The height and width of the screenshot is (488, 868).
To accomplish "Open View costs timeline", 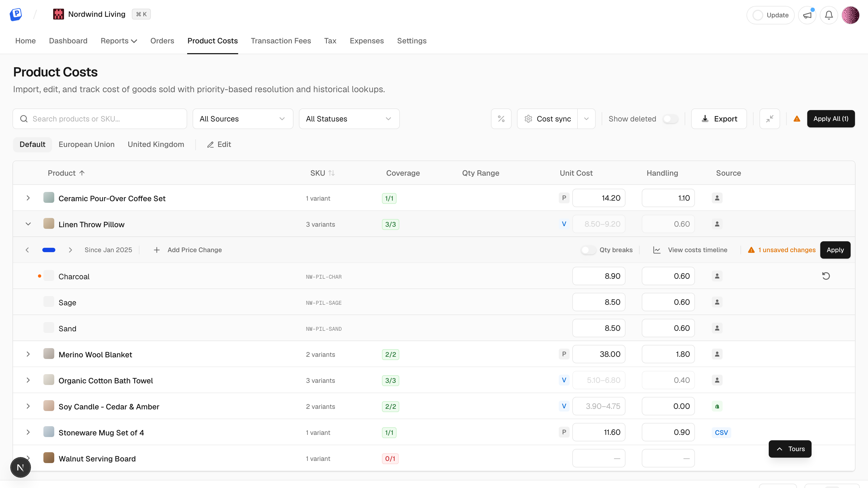I will 690,250.
